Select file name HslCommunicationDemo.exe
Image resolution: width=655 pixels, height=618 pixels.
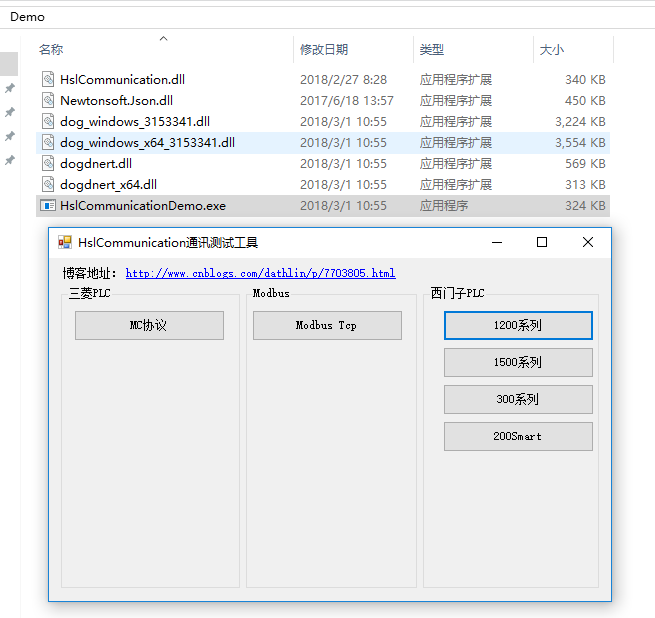coord(143,206)
